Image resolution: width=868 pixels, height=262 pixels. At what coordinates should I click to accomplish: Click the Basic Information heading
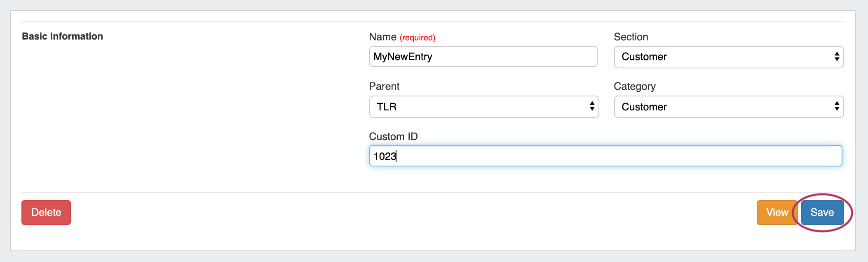(62, 36)
